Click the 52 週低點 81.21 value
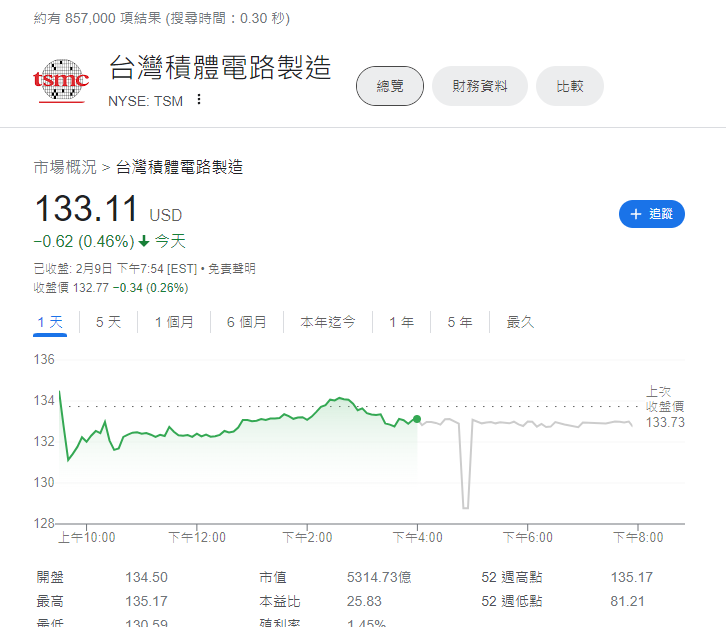The height and width of the screenshot is (627, 726). click(627, 602)
